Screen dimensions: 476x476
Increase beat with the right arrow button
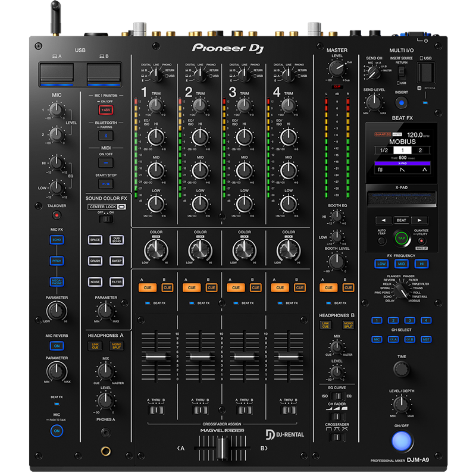[419, 220]
